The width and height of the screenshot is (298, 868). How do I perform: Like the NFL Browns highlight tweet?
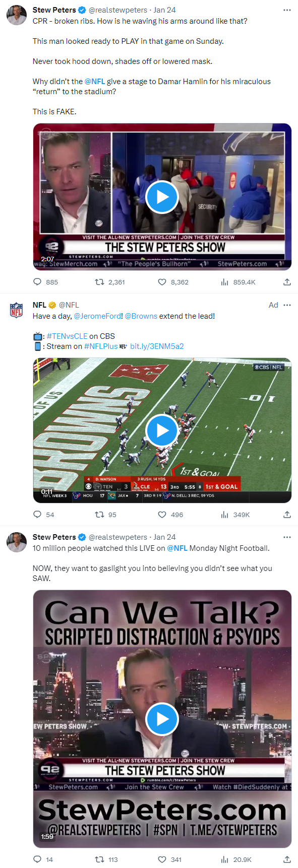pos(161,515)
